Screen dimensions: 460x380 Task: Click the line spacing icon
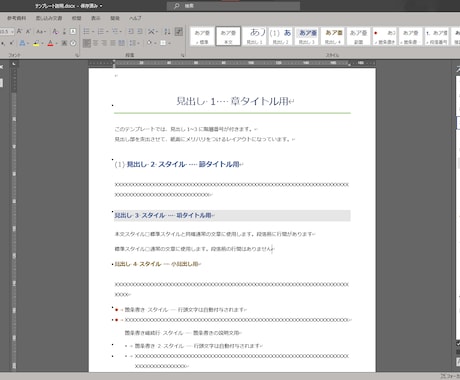coord(132,43)
